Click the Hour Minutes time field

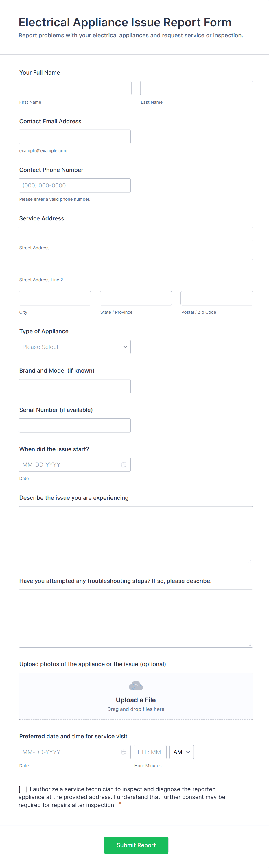point(150,752)
